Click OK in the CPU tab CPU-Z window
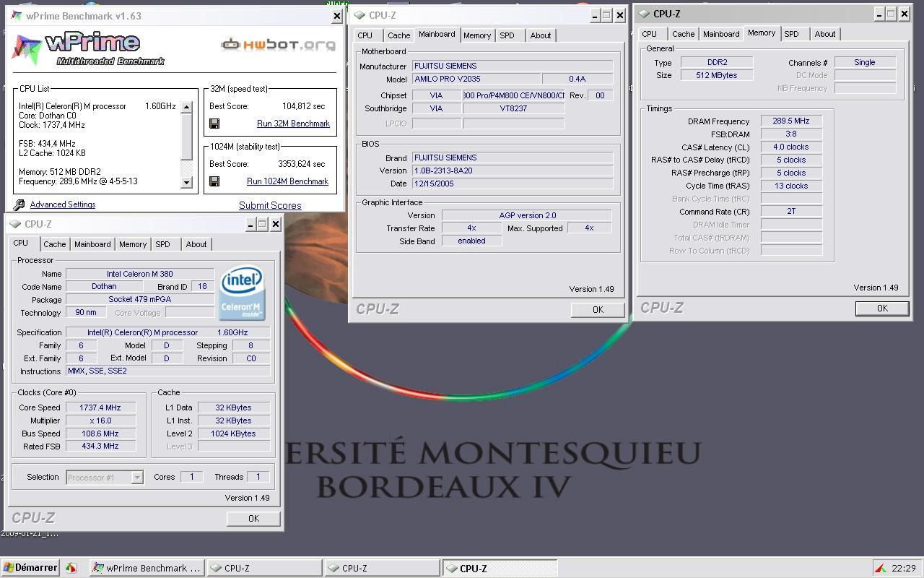Image resolution: width=924 pixels, height=578 pixels. click(x=253, y=518)
